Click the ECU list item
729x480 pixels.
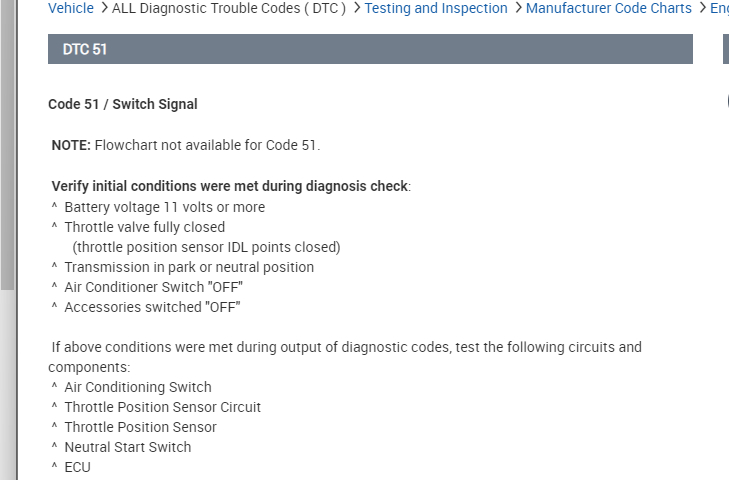pyautogui.click(x=77, y=467)
